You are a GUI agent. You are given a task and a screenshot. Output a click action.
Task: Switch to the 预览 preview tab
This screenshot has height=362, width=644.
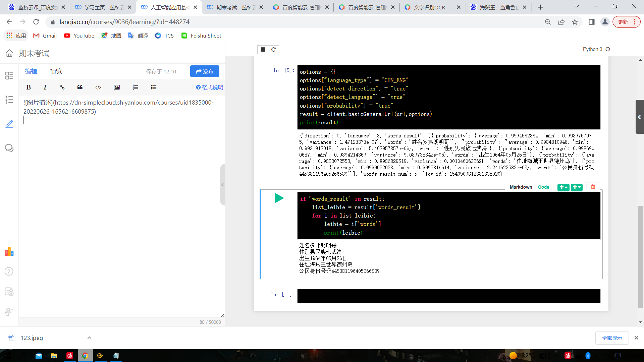[x=56, y=71]
